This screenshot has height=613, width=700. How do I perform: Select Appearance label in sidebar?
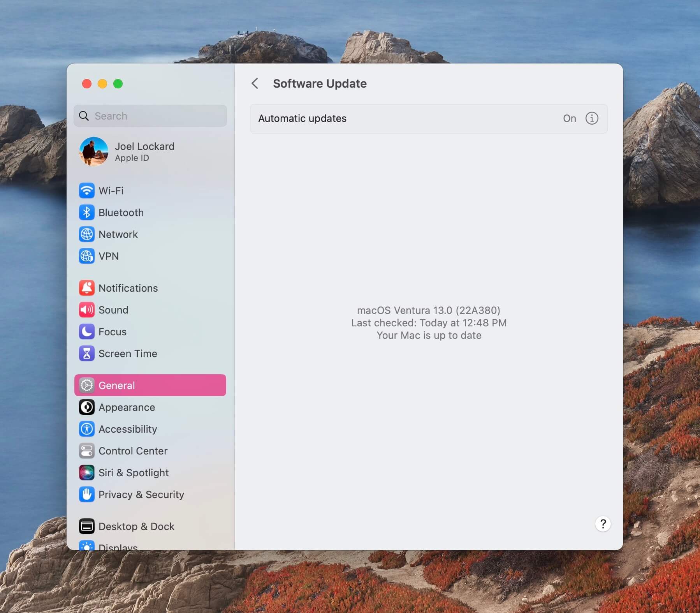(127, 407)
